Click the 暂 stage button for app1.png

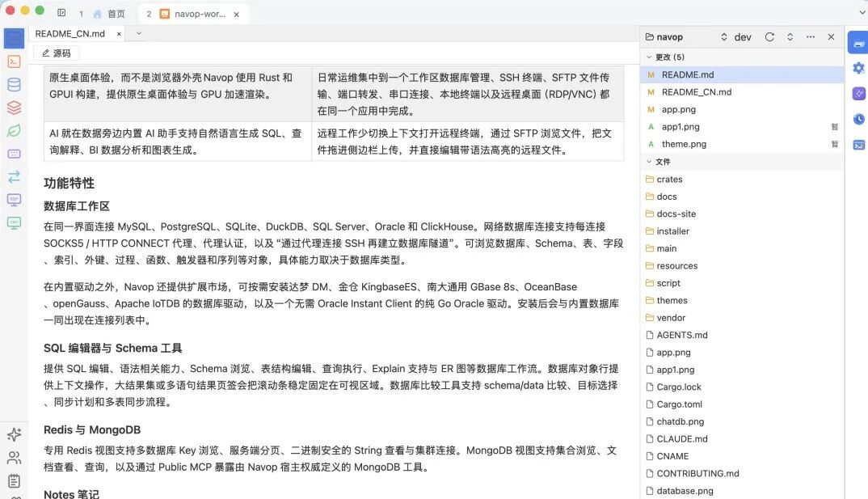pyautogui.click(x=834, y=127)
